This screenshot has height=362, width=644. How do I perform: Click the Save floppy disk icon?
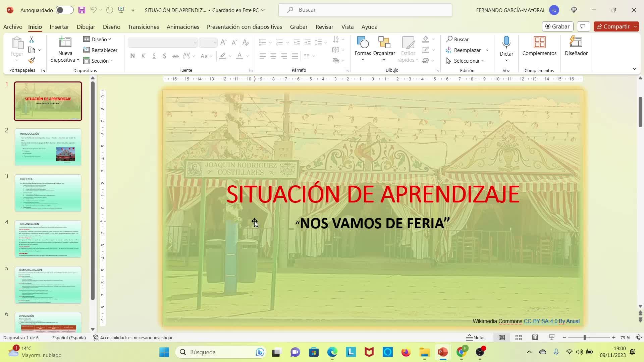pyautogui.click(x=82, y=10)
